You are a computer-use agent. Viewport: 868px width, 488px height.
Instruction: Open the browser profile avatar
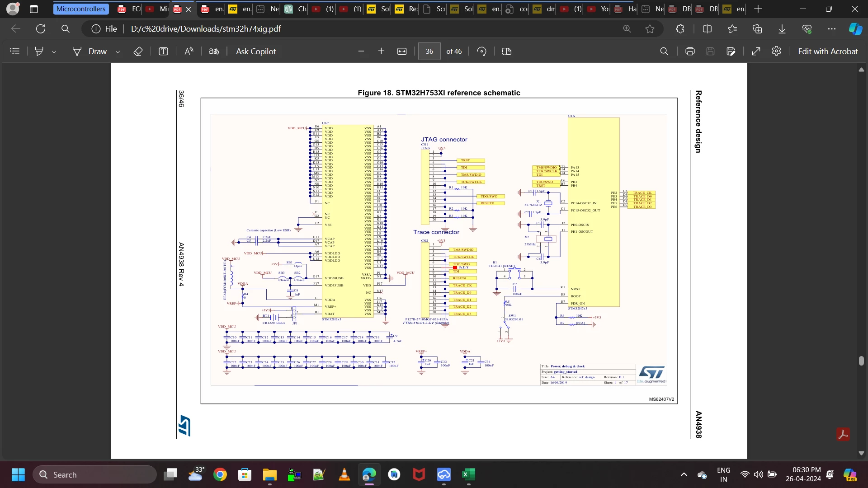13,9
